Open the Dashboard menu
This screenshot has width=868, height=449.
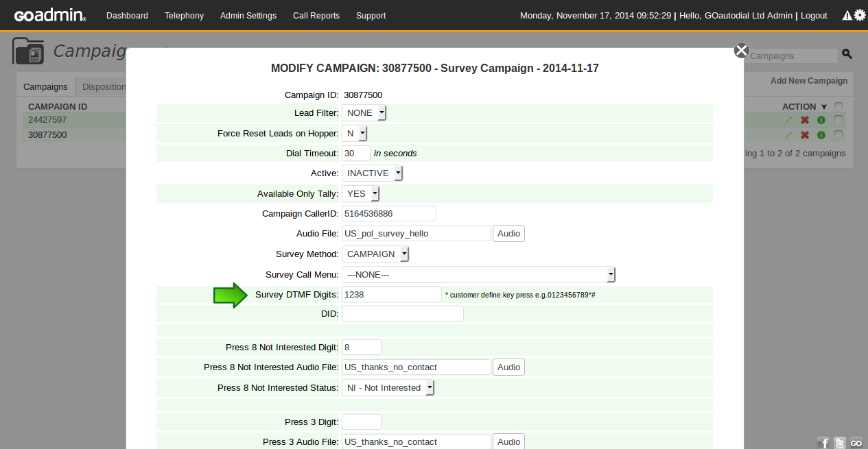tap(127, 15)
